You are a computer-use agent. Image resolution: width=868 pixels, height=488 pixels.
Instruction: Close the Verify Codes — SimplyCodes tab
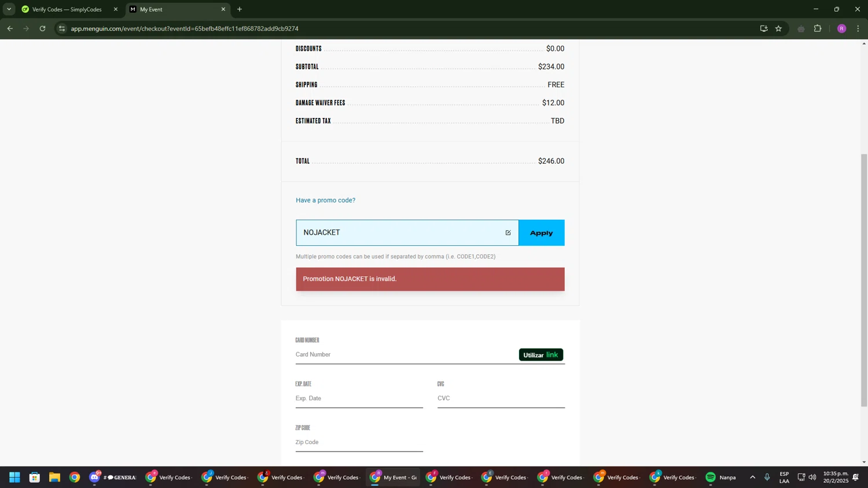click(115, 9)
